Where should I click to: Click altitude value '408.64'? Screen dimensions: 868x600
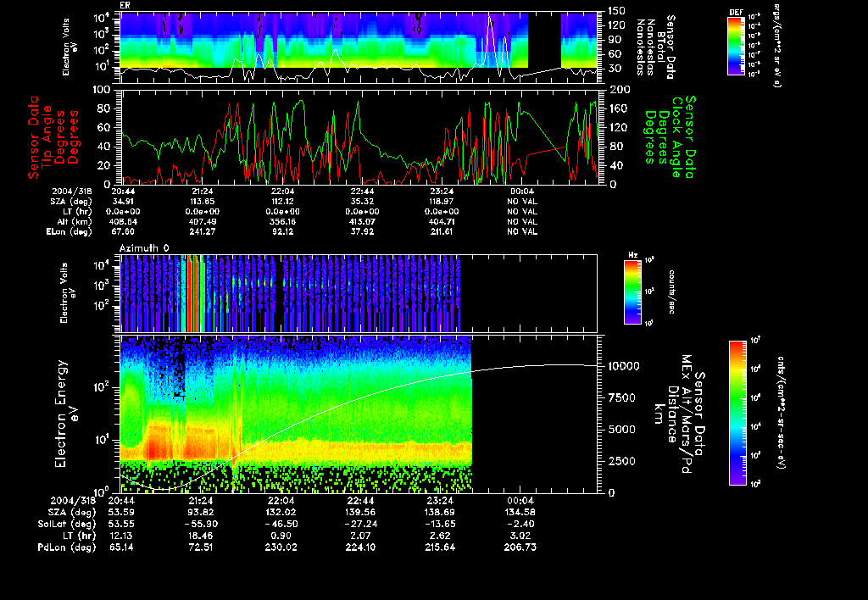(x=124, y=221)
